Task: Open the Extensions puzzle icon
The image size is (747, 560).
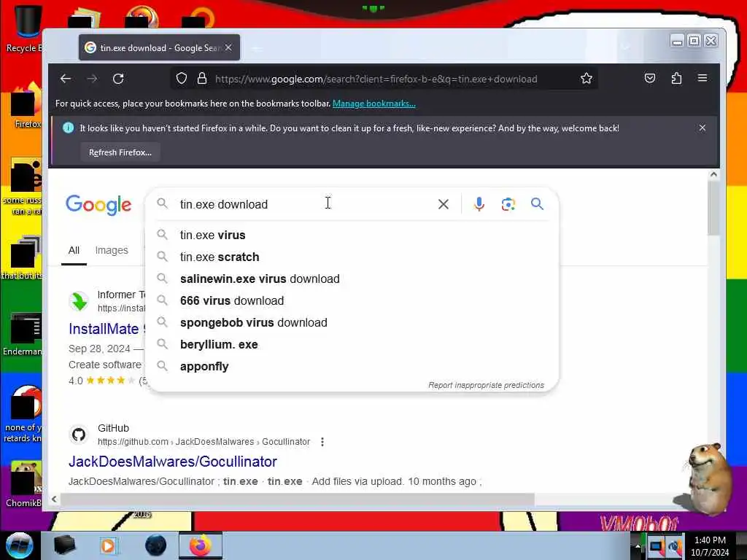Action: pyautogui.click(x=676, y=78)
